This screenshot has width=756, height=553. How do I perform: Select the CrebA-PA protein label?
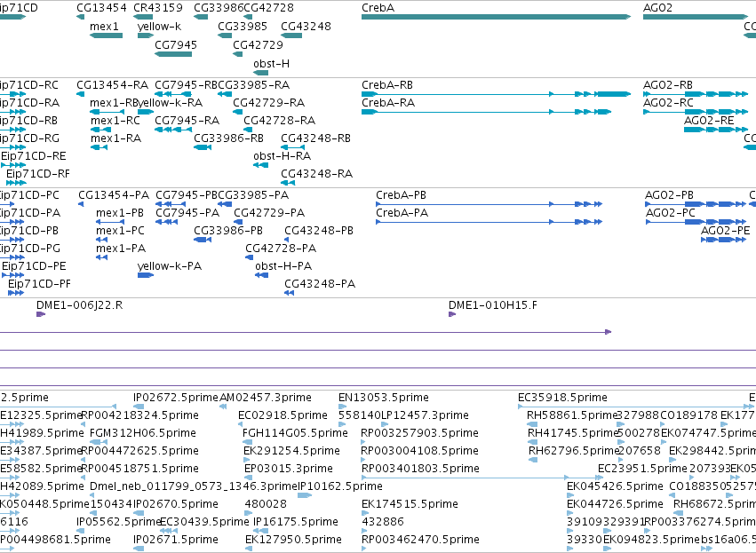pyautogui.click(x=402, y=213)
